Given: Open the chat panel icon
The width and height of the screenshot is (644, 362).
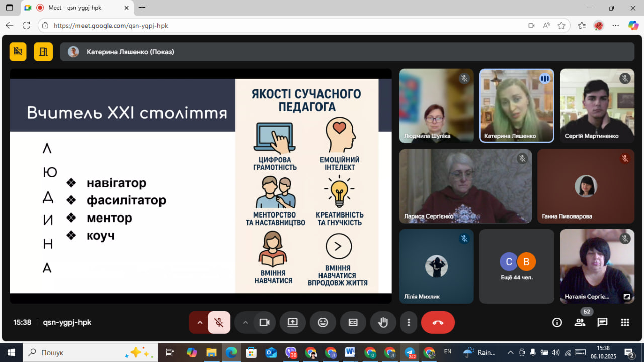Looking at the screenshot, I should (x=602, y=323).
